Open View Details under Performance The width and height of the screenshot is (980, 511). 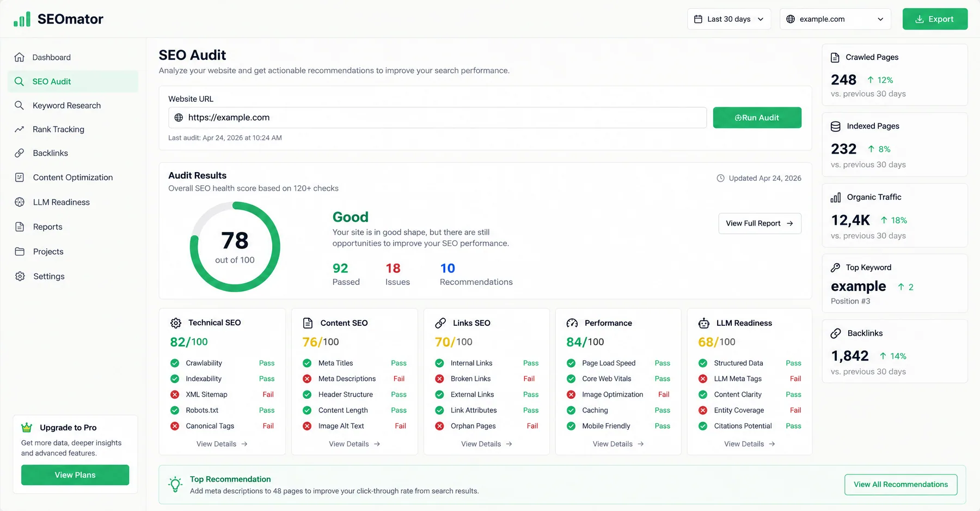[x=618, y=444]
